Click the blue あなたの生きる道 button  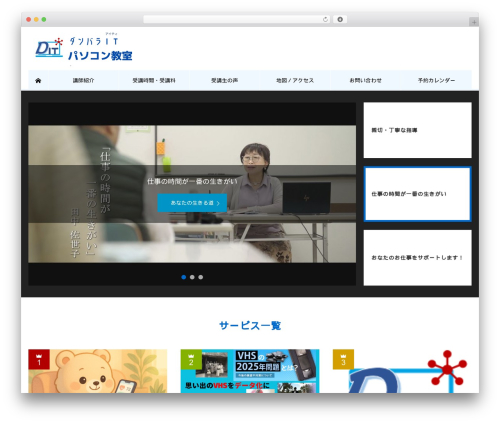[x=192, y=203]
